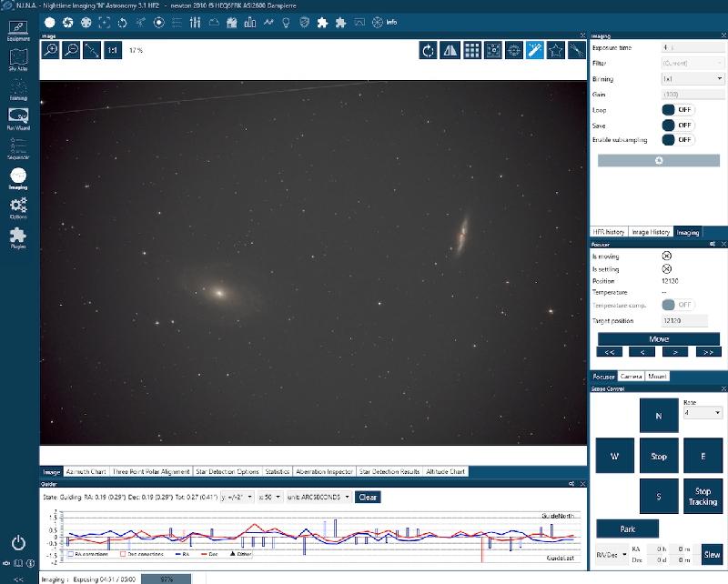Open the Plugins puzzle icon in sidebar
The width and height of the screenshot is (728, 584).
click(x=18, y=237)
